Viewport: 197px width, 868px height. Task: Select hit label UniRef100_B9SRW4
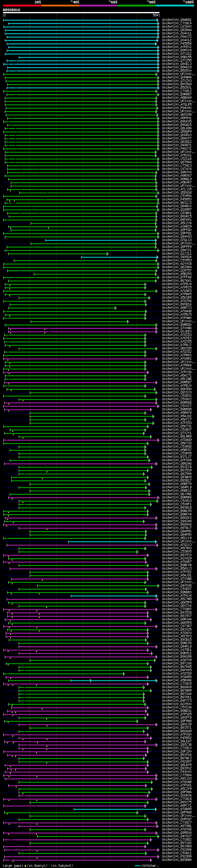177,860
